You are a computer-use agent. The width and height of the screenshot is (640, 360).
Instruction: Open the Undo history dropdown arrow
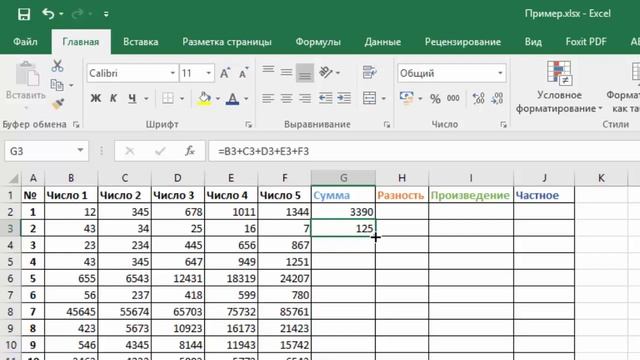point(62,14)
